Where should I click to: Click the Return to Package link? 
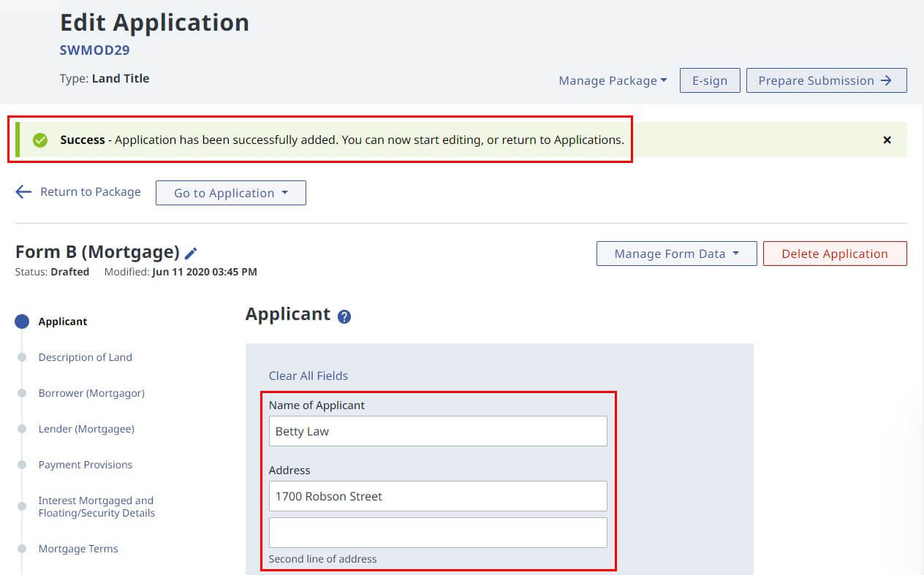pos(91,191)
